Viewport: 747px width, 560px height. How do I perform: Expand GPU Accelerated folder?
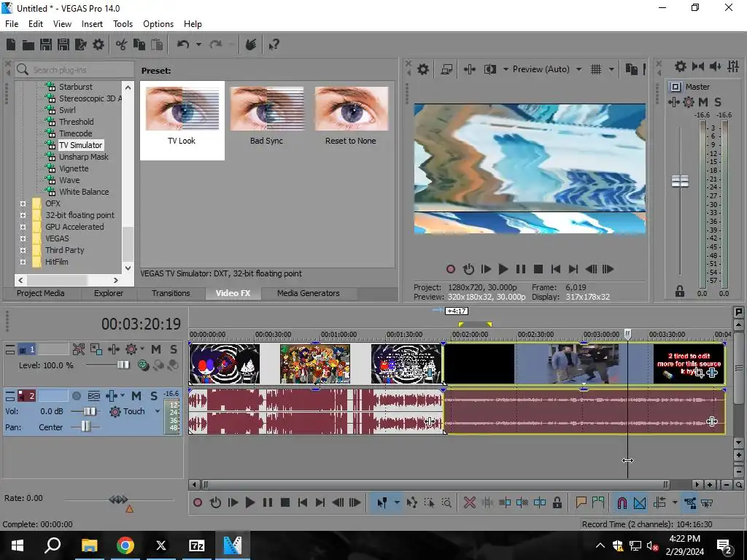click(x=23, y=227)
